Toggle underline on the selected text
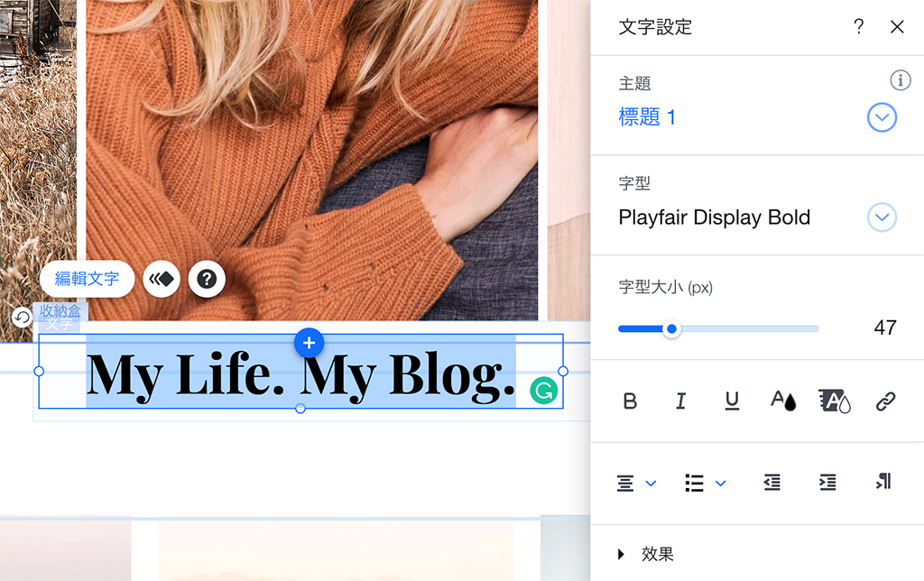This screenshot has width=924, height=581. click(x=732, y=401)
